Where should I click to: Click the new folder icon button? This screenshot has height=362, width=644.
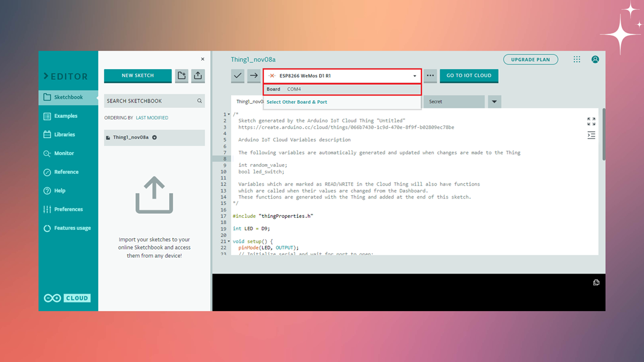(181, 76)
